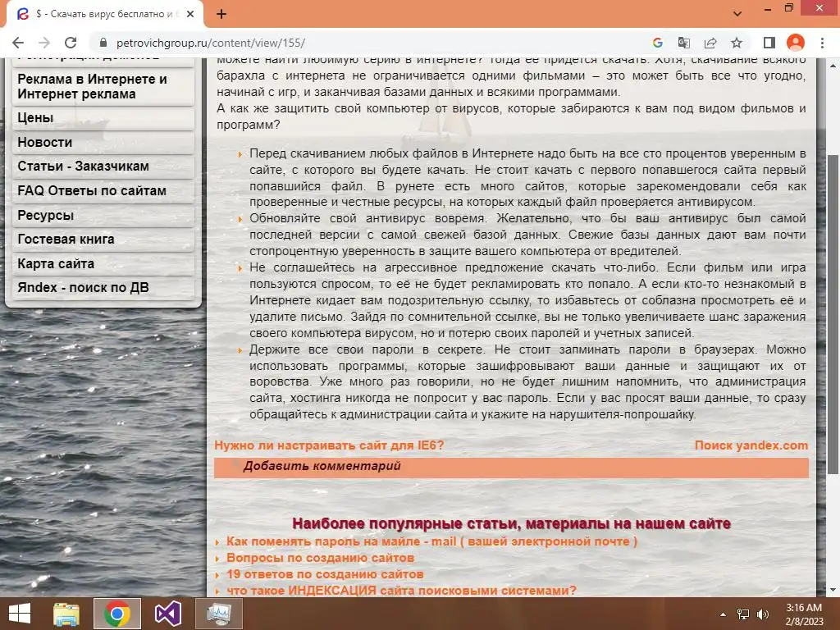Share this page via share icon

(x=710, y=43)
